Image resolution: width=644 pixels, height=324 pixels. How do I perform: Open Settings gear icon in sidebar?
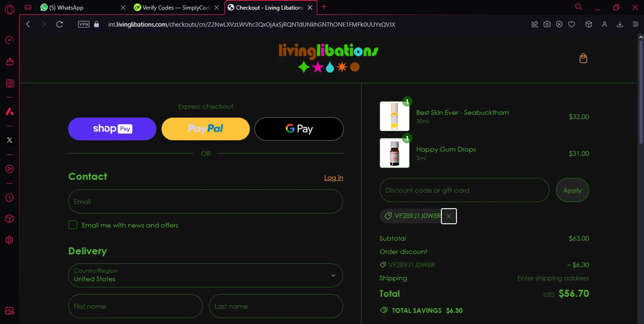coord(9,240)
